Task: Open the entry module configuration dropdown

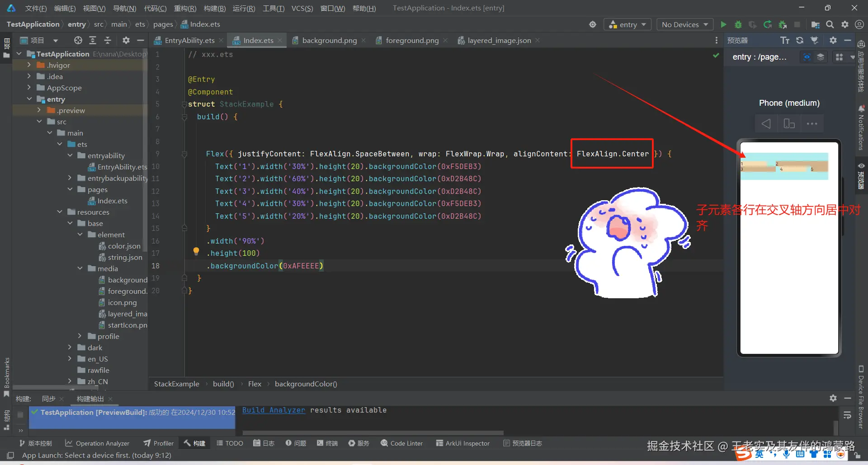Action: coord(627,24)
